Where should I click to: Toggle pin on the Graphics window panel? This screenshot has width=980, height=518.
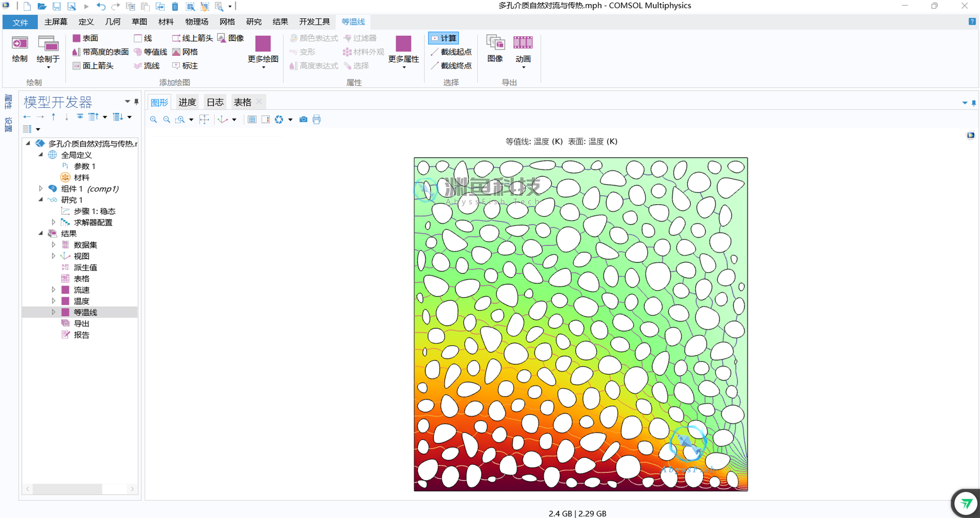[974, 103]
